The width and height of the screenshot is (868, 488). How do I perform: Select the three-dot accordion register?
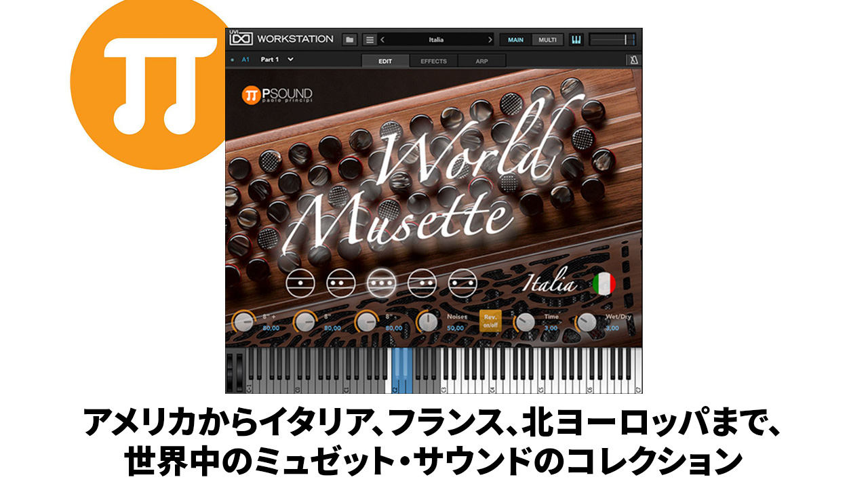pyautogui.click(x=381, y=283)
